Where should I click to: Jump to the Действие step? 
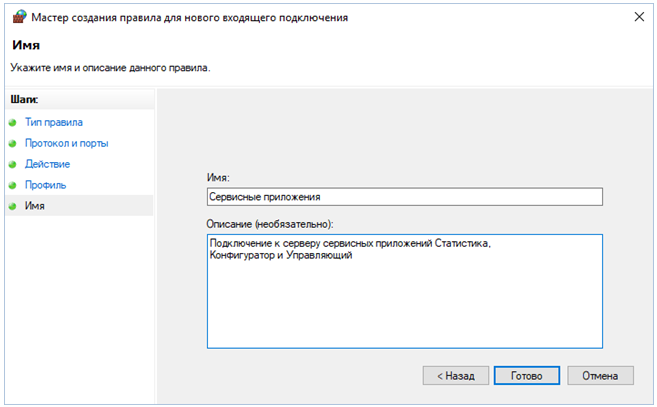(x=47, y=164)
